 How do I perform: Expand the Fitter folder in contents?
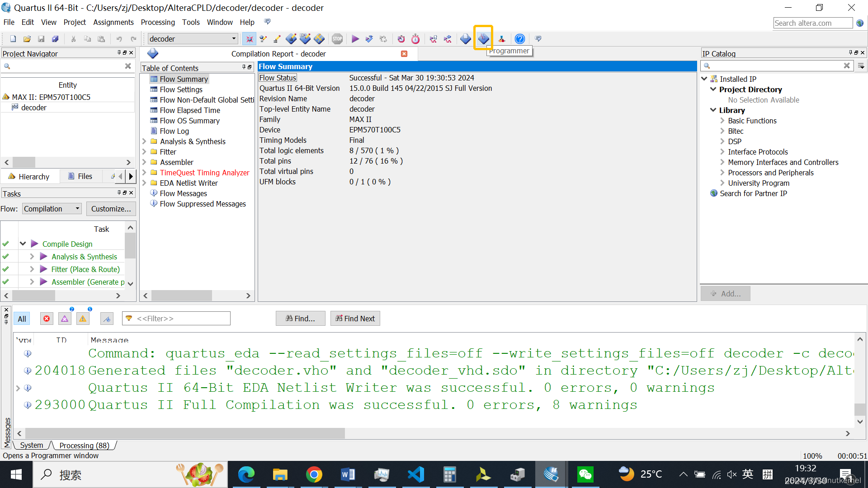click(145, 152)
